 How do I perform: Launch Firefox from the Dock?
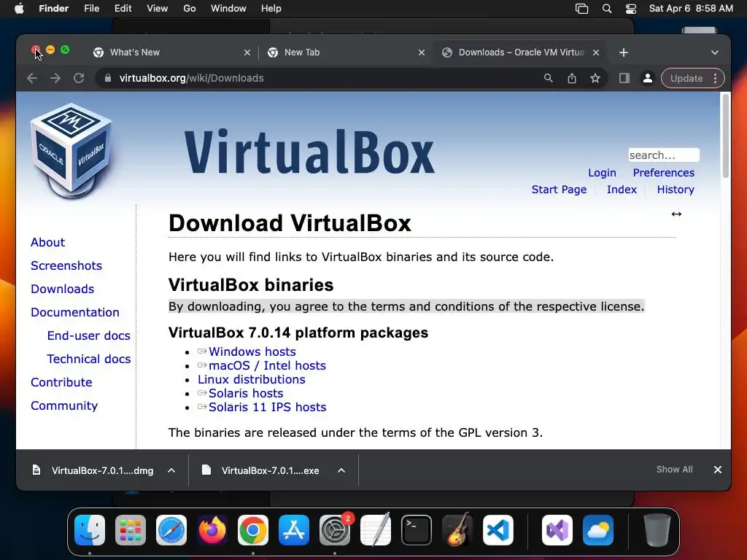pos(212,530)
